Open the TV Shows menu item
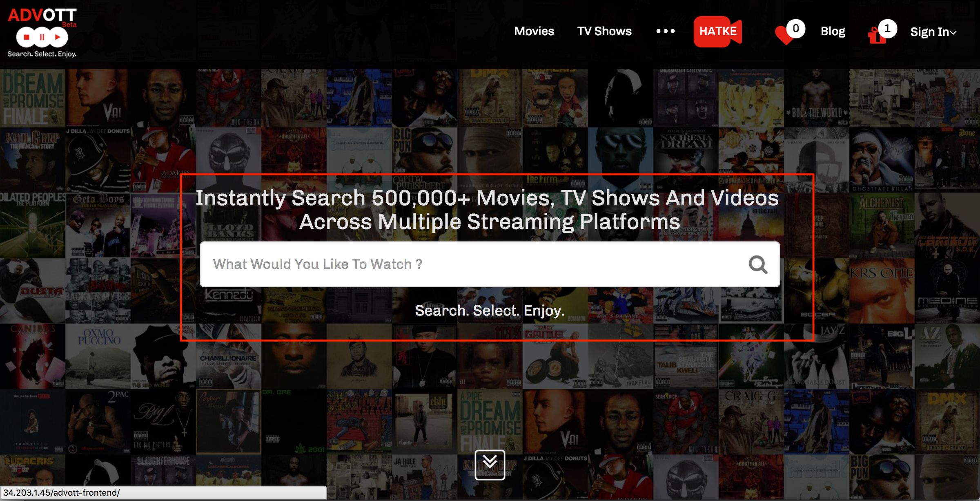 tap(604, 31)
